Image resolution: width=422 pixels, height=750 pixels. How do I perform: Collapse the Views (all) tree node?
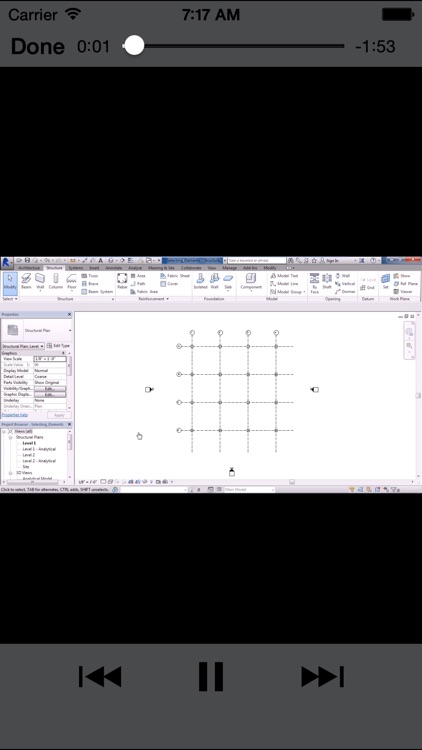coord(4,431)
